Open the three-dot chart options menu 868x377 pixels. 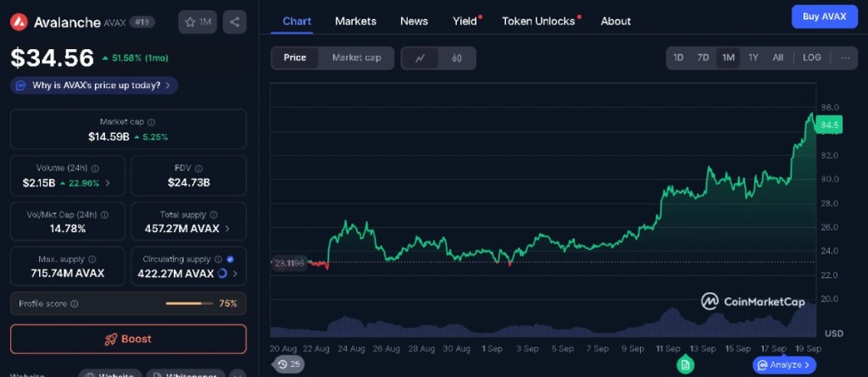click(844, 58)
